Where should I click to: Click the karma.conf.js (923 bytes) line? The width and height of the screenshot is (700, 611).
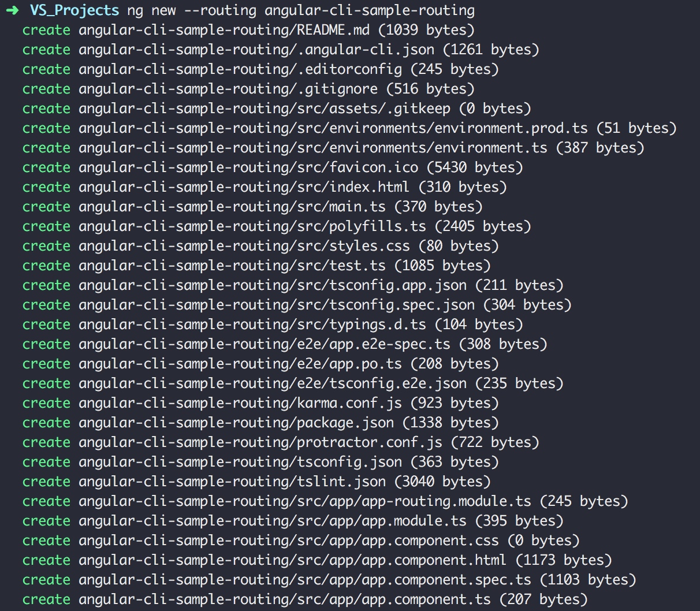[260, 403]
